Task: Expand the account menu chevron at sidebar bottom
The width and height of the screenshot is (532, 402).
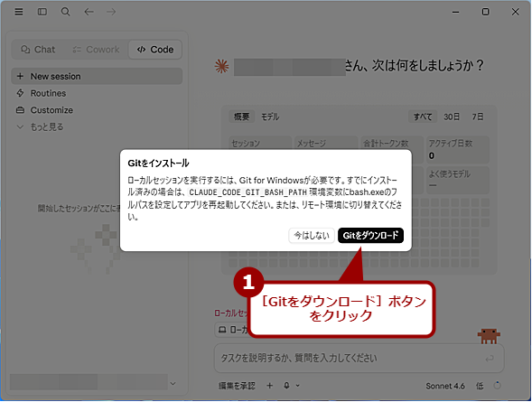Action: click(x=173, y=384)
